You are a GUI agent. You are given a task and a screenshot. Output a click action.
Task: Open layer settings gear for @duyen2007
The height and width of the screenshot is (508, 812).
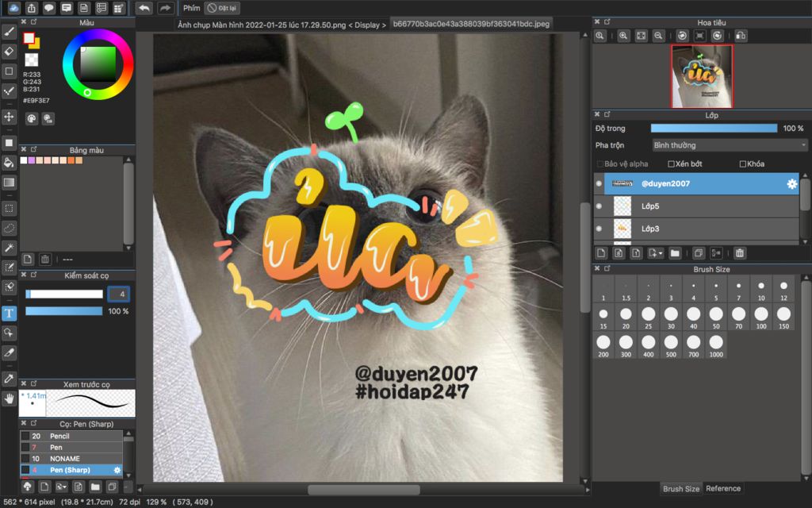point(792,183)
